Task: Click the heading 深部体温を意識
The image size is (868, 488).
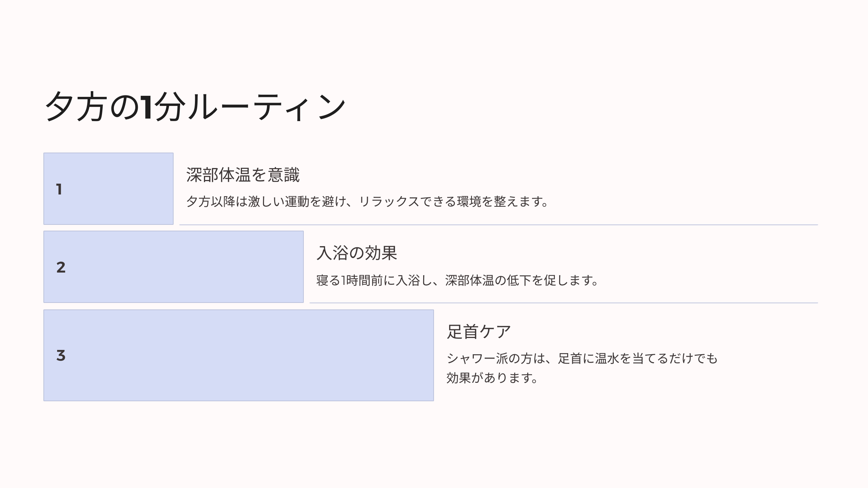Action: coord(243,175)
